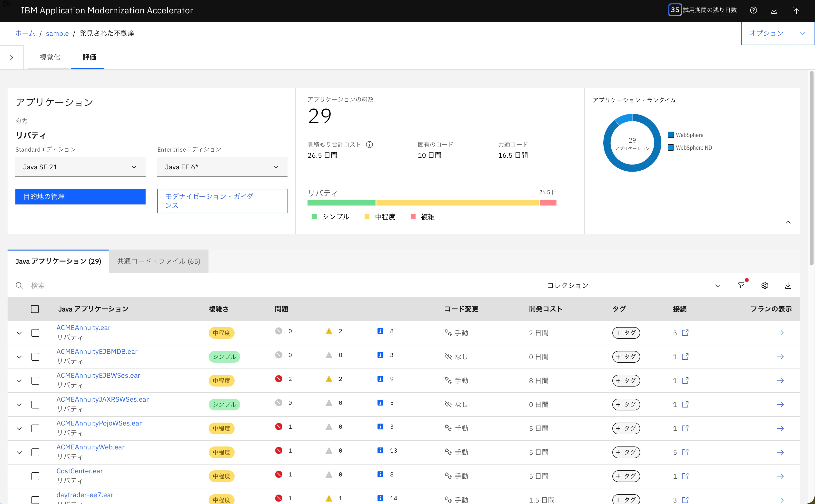Click the help question-mark icon in header
The height and width of the screenshot is (504, 815).
click(x=753, y=10)
